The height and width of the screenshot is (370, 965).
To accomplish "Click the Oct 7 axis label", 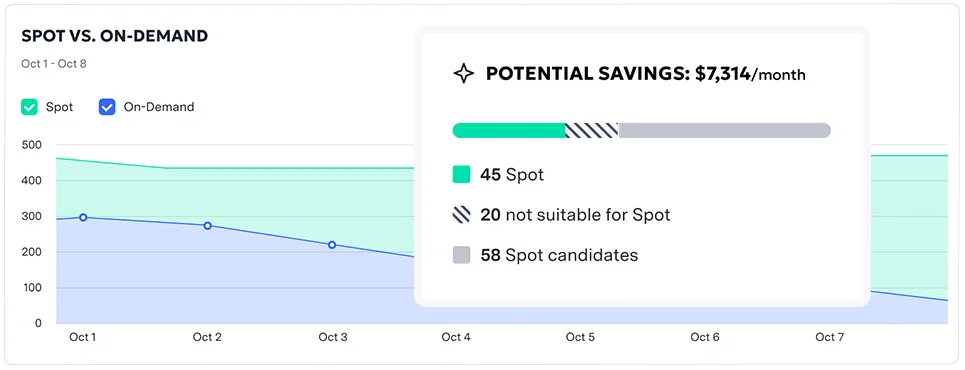I will click(x=829, y=337).
